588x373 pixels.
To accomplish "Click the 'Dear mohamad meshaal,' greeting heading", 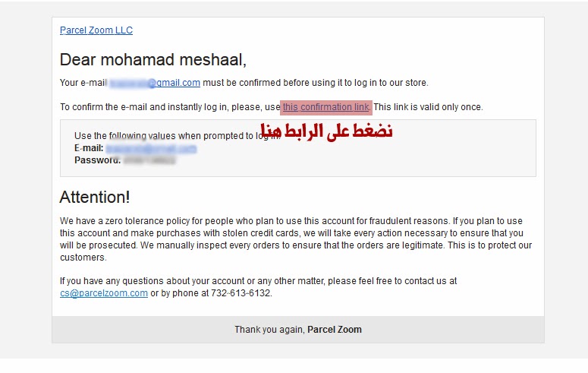I will [153, 60].
